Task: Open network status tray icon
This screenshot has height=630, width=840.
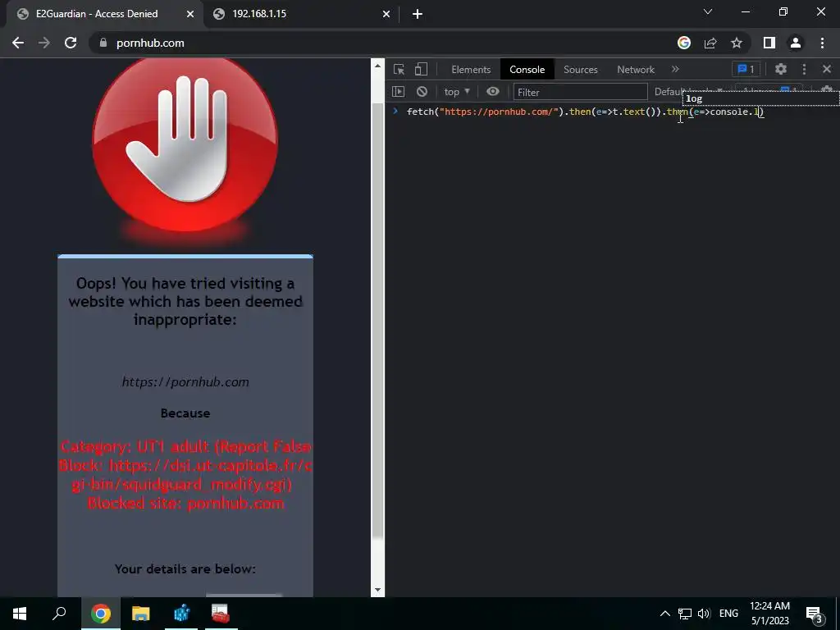Action: [685, 614]
